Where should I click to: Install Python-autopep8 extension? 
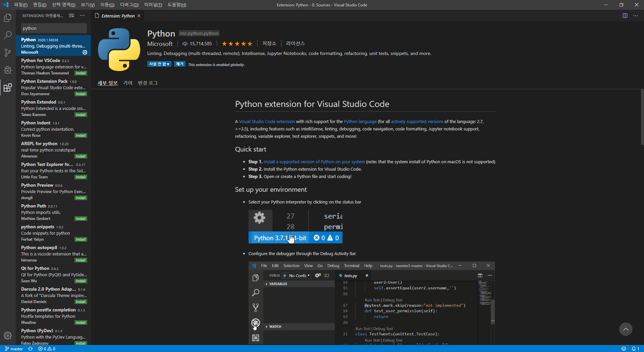(x=81, y=260)
